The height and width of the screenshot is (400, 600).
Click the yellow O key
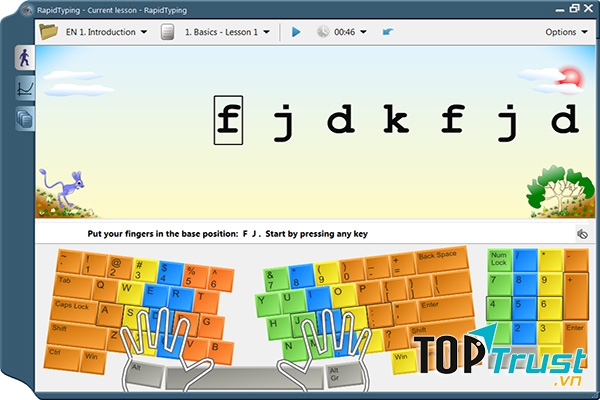click(343, 295)
